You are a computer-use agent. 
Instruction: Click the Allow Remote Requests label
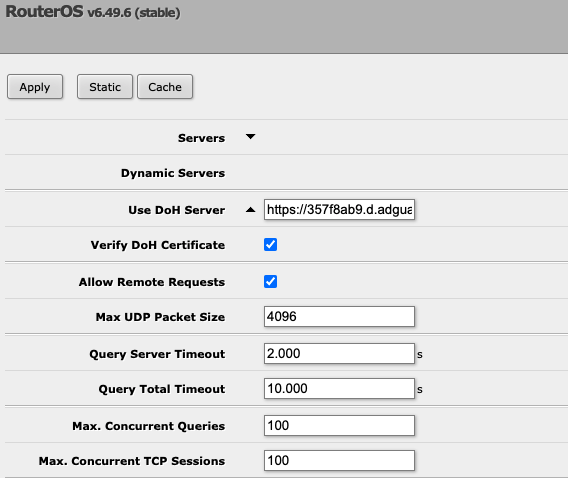click(152, 282)
